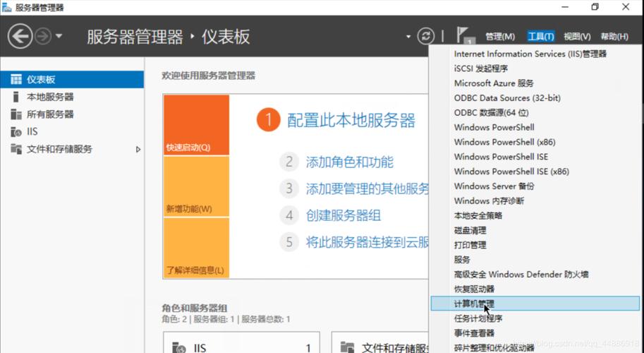Click the forward navigation arrow
644x353 pixels.
point(43,37)
